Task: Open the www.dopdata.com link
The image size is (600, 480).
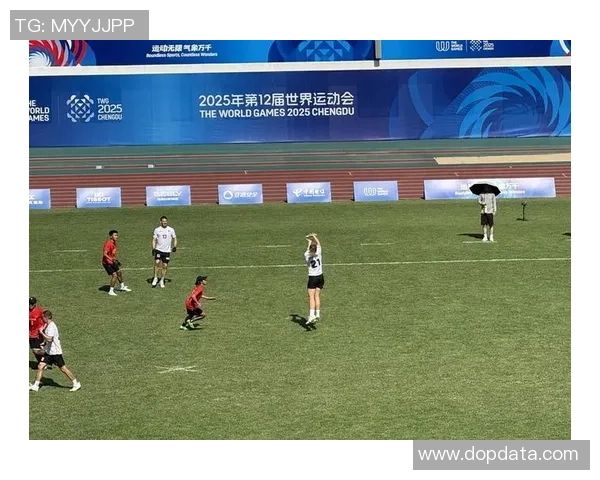Action: (x=501, y=455)
